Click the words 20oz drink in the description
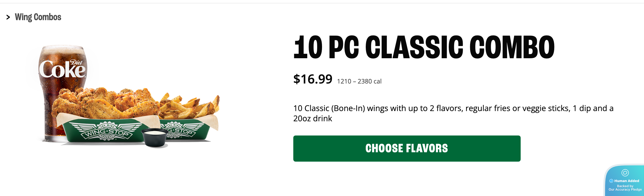This screenshot has height=196, width=644. (313, 118)
